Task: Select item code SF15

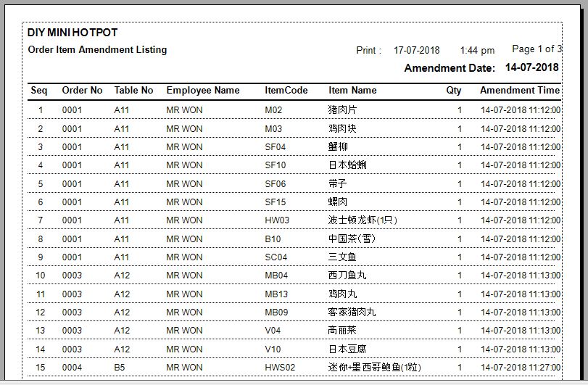Action: pyautogui.click(x=276, y=202)
